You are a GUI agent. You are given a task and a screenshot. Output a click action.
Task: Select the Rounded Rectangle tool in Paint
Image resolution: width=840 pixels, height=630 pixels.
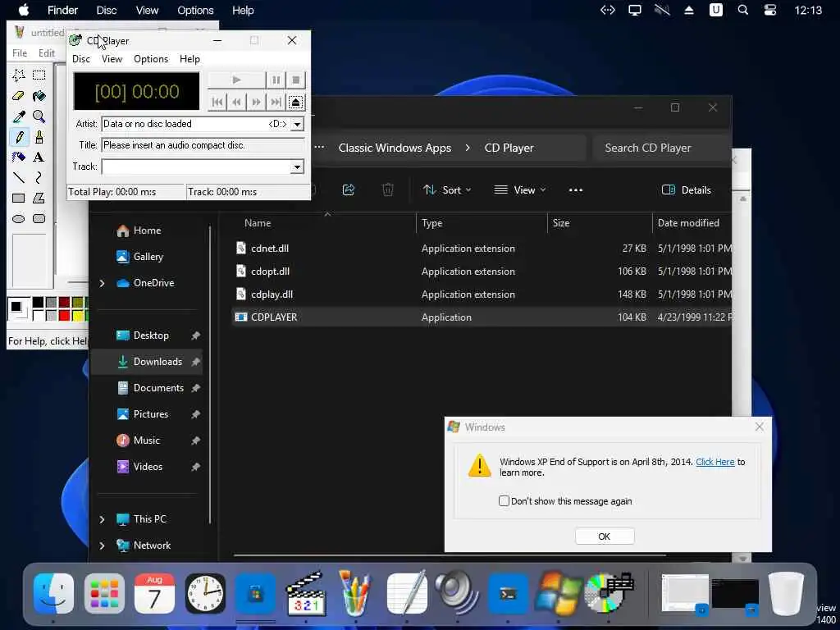(39, 218)
